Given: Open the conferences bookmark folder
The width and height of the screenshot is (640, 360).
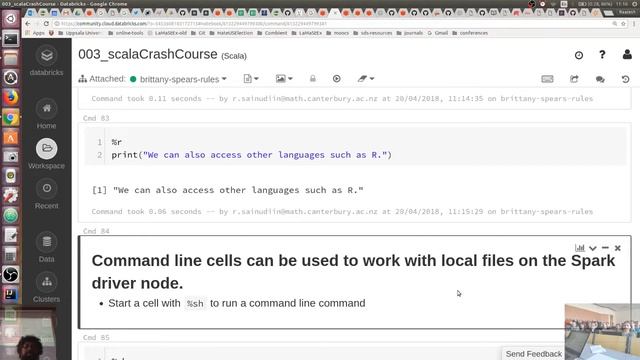Looking at the screenshot, I should pos(470,33).
